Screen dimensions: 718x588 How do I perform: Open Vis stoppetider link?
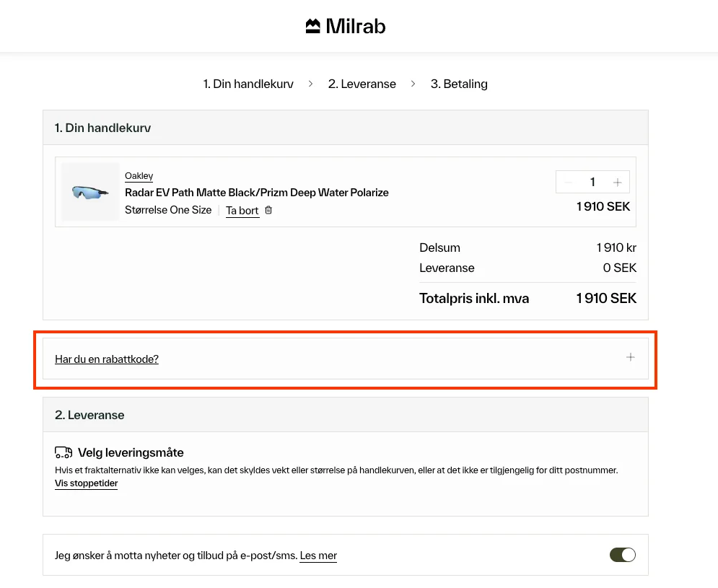(86, 483)
